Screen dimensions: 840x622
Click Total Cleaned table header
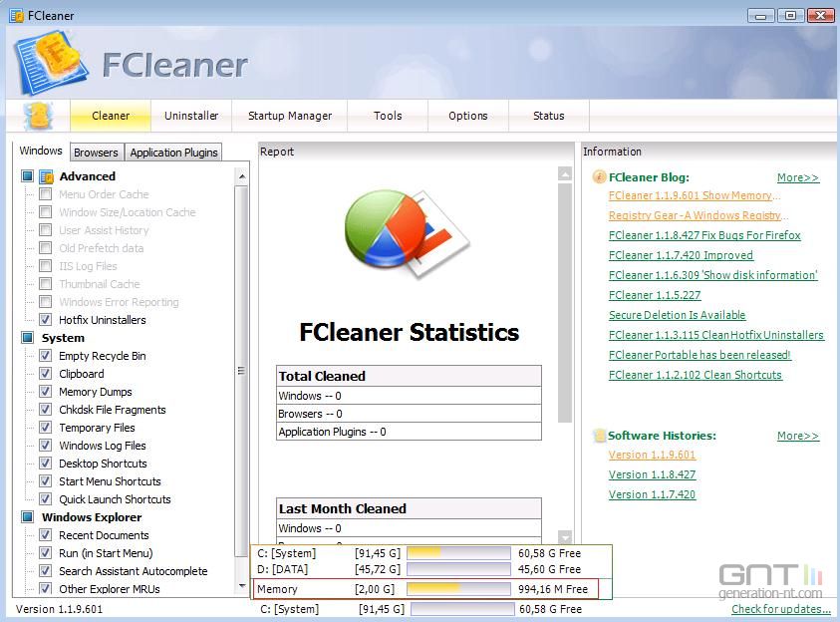[x=409, y=376]
